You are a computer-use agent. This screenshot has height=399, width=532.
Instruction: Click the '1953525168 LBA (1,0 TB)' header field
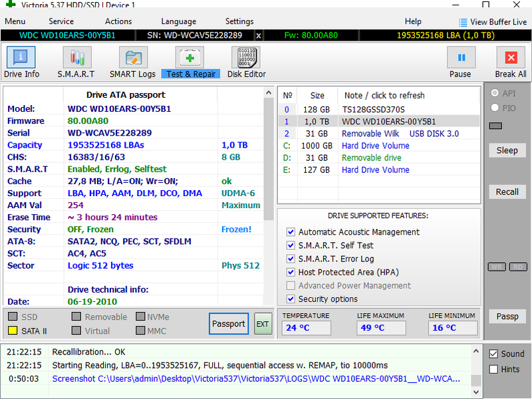[x=446, y=35]
